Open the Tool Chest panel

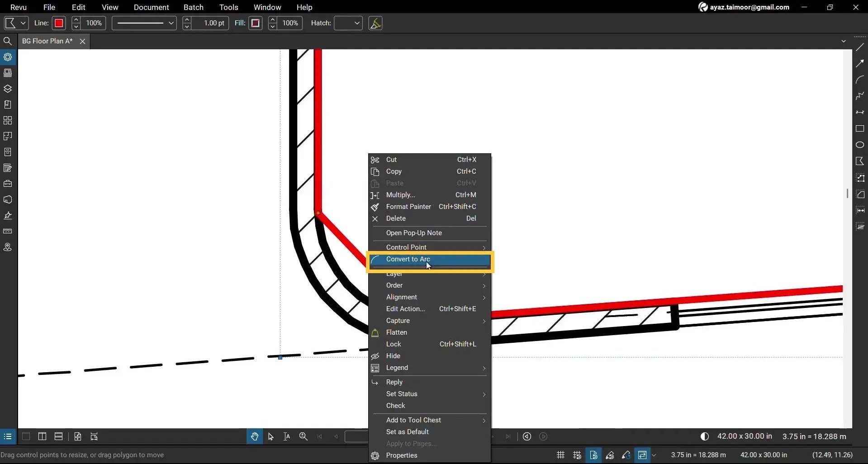pos(8,184)
